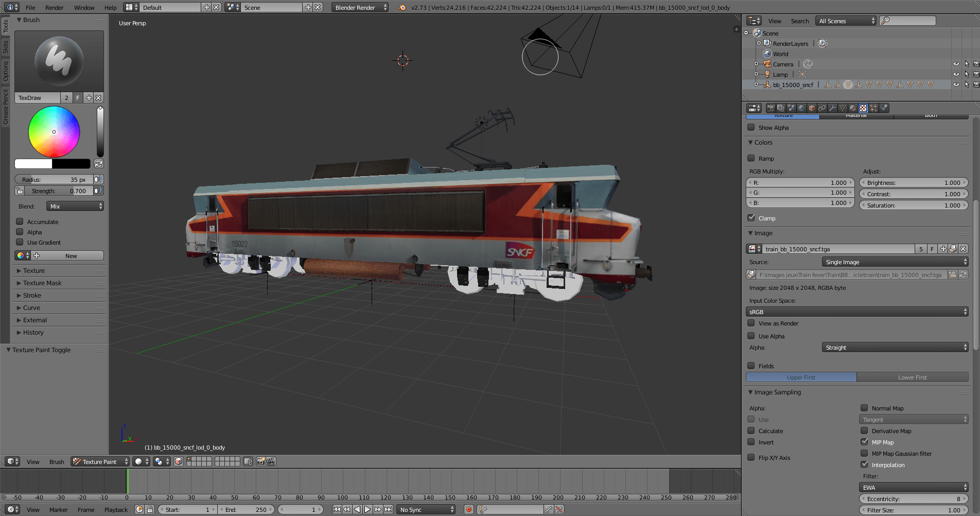Open the Help menu
The width and height of the screenshot is (980, 516).
point(110,7)
